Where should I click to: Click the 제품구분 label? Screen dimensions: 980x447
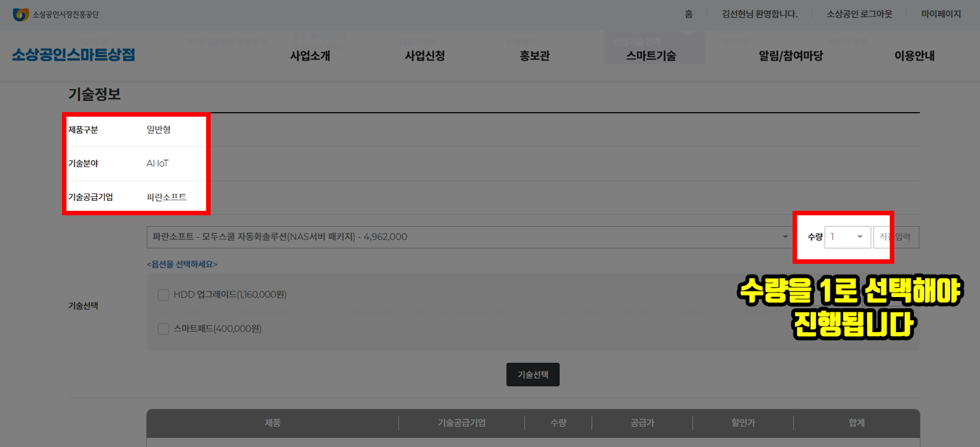click(83, 130)
